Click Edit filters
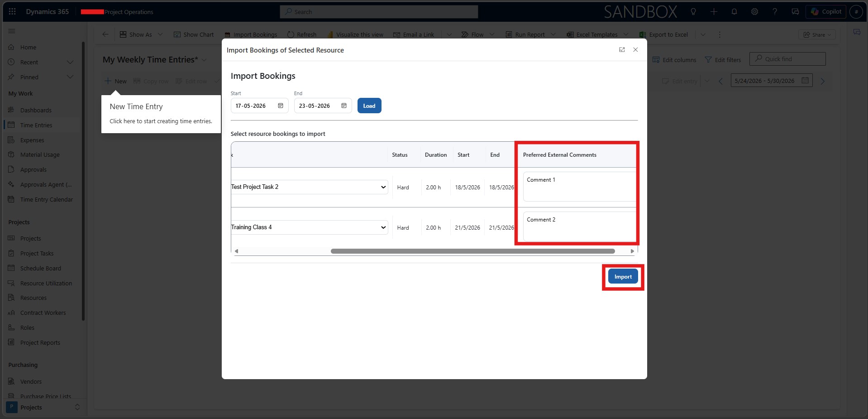868x419 pixels. (723, 60)
